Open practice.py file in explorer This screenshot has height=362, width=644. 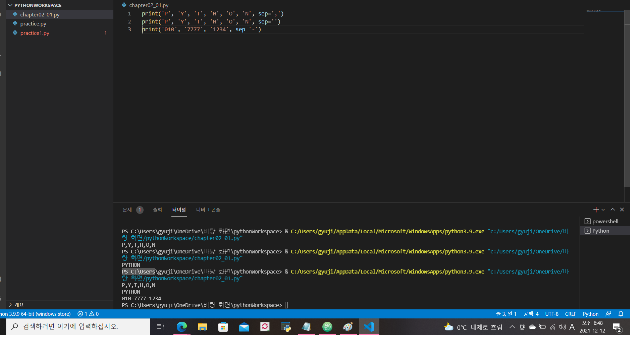[60, 23]
